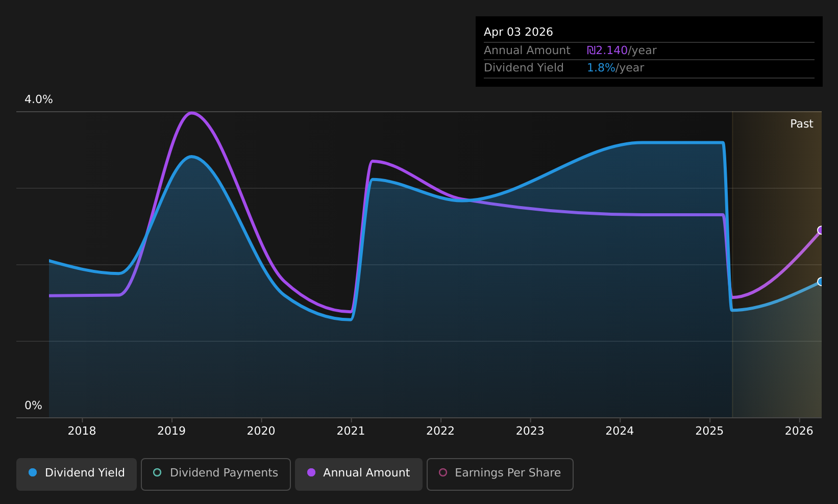Screen dimensions: 838x504
Task: Click the 2019 x-axis label
Action: pyautogui.click(x=171, y=431)
